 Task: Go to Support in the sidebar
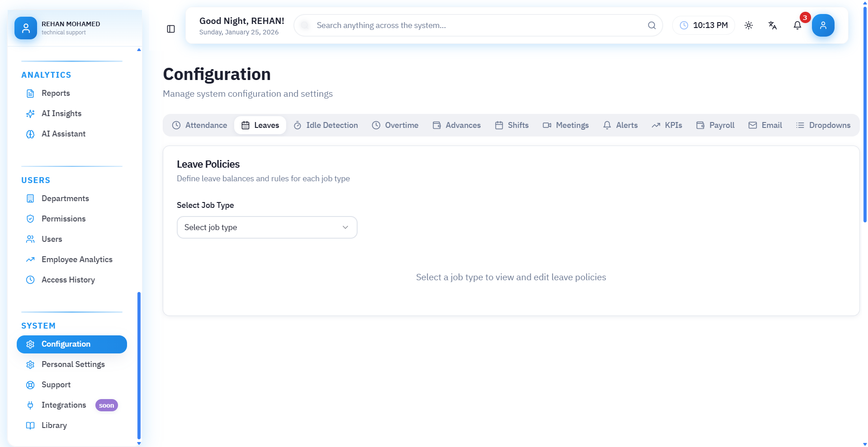pos(56,385)
